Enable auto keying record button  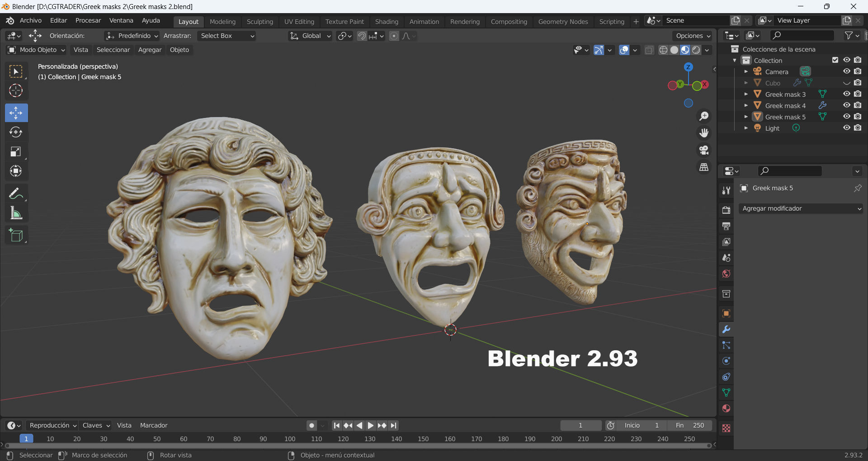pos(311,425)
